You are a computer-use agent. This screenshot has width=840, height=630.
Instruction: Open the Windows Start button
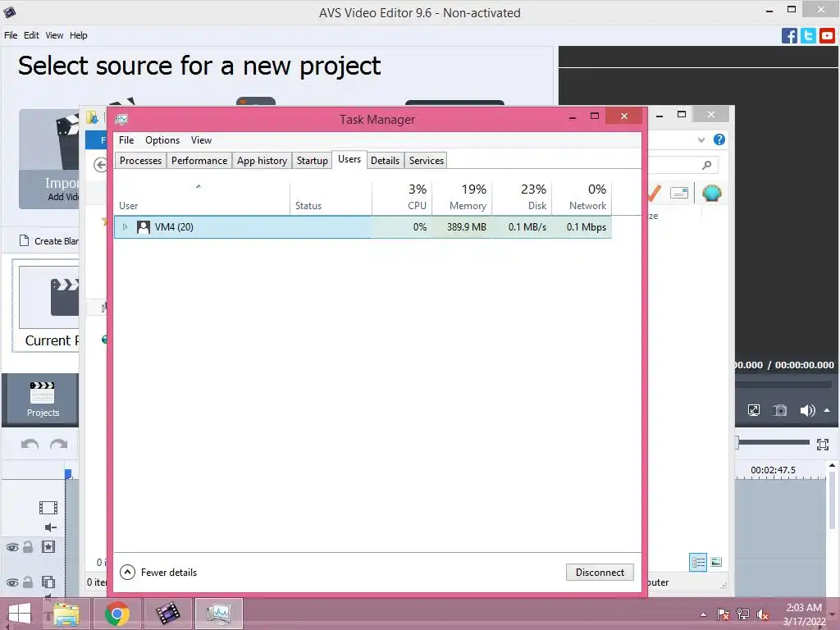(x=20, y=614)
